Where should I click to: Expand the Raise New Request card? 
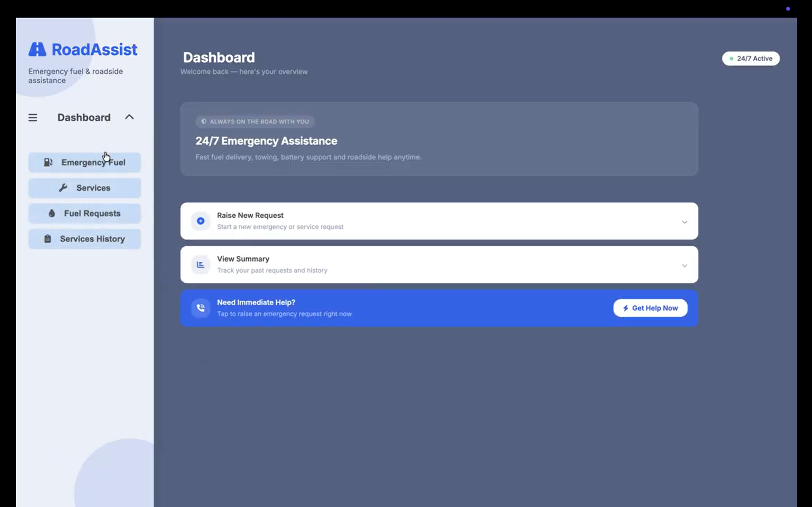[439, 221]
